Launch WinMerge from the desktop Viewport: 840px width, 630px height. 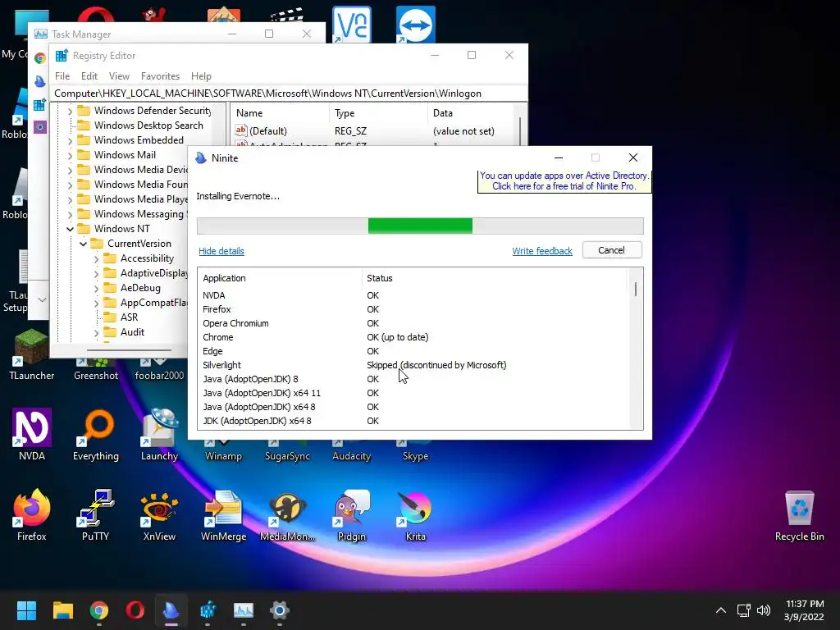[x=223, y=514]
